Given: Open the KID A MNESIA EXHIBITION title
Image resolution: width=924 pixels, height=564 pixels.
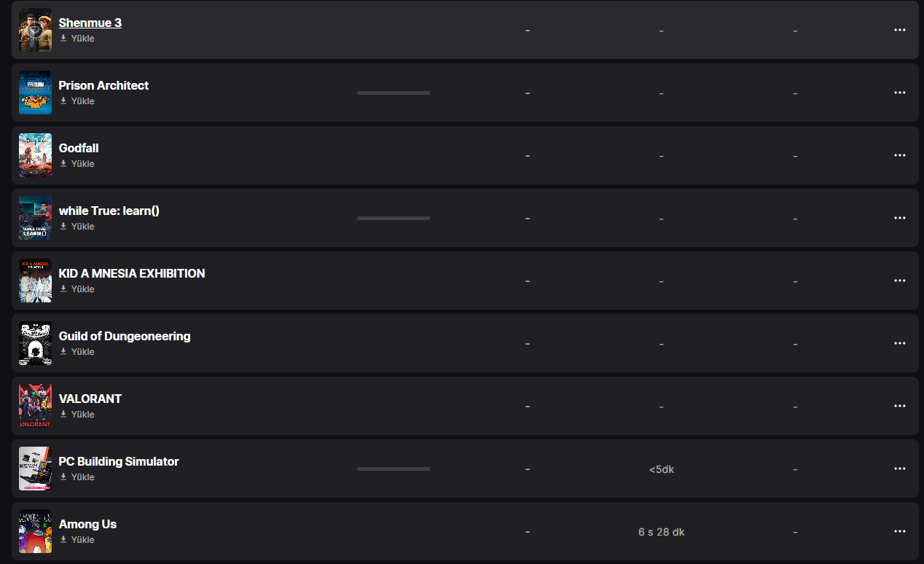Looking at the screenshot, I should click(132, 273).
